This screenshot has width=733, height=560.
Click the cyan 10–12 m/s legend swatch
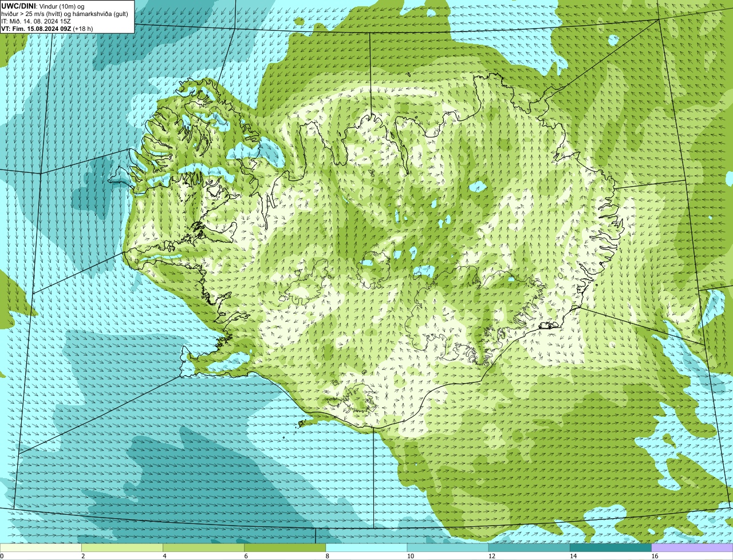coord(448,547)
